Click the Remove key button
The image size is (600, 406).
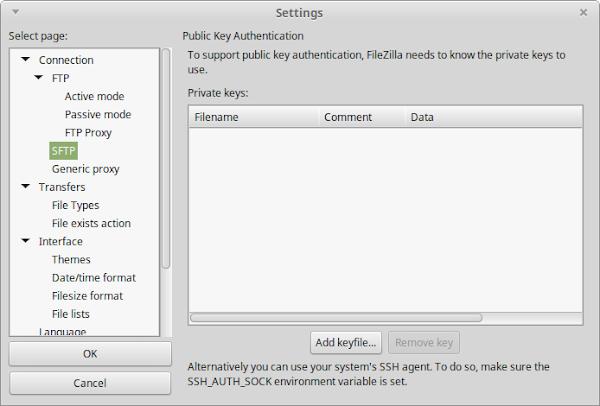click(424, 342)
